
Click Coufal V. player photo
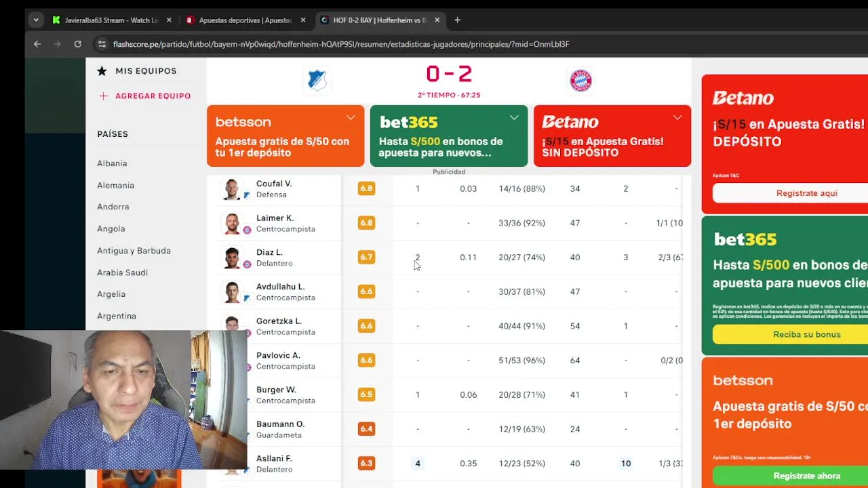[x=232, y=189]
